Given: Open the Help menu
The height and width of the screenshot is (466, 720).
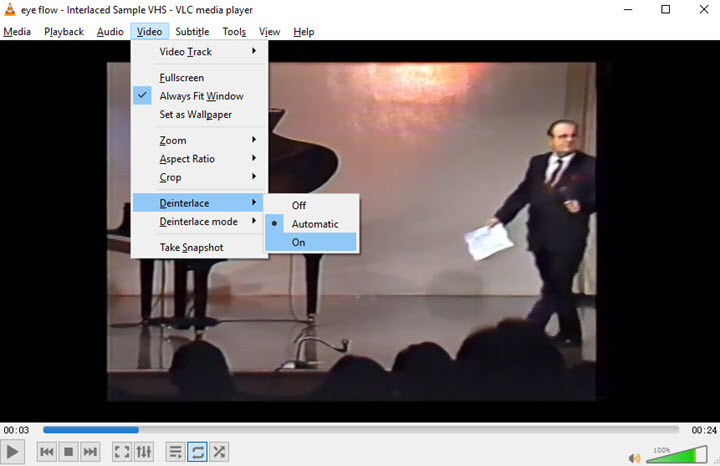Looking at the screenshot, I should 304,32.
